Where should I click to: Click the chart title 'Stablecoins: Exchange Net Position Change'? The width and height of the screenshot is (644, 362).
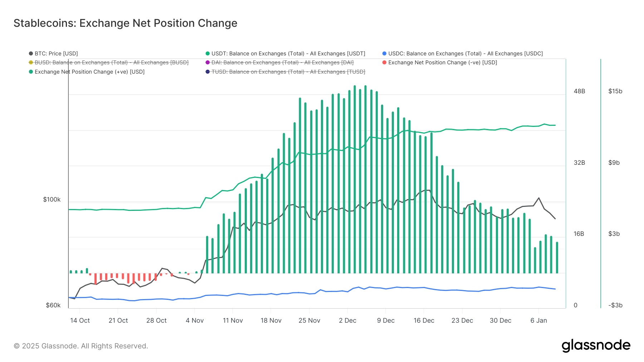click(125, 23)
